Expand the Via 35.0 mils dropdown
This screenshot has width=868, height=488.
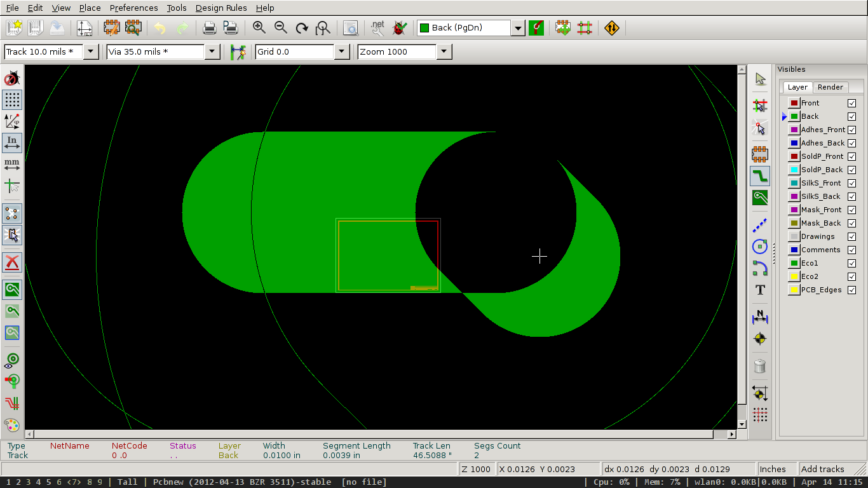(x=213, y=51)
